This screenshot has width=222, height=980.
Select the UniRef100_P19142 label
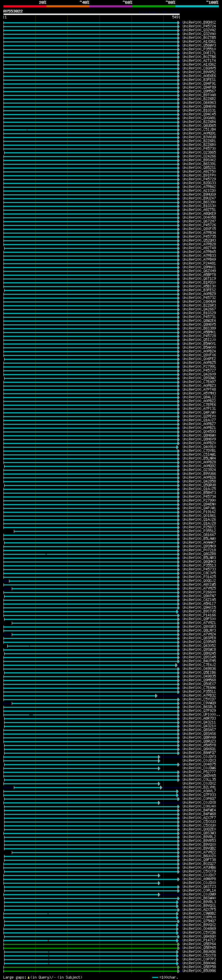pyautogui.click(x=199, y=512)
